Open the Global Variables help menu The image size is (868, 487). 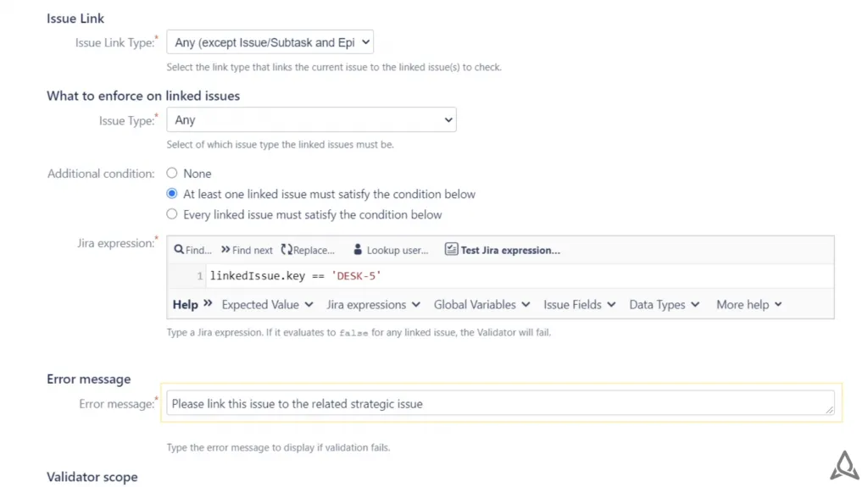point(481,304)
